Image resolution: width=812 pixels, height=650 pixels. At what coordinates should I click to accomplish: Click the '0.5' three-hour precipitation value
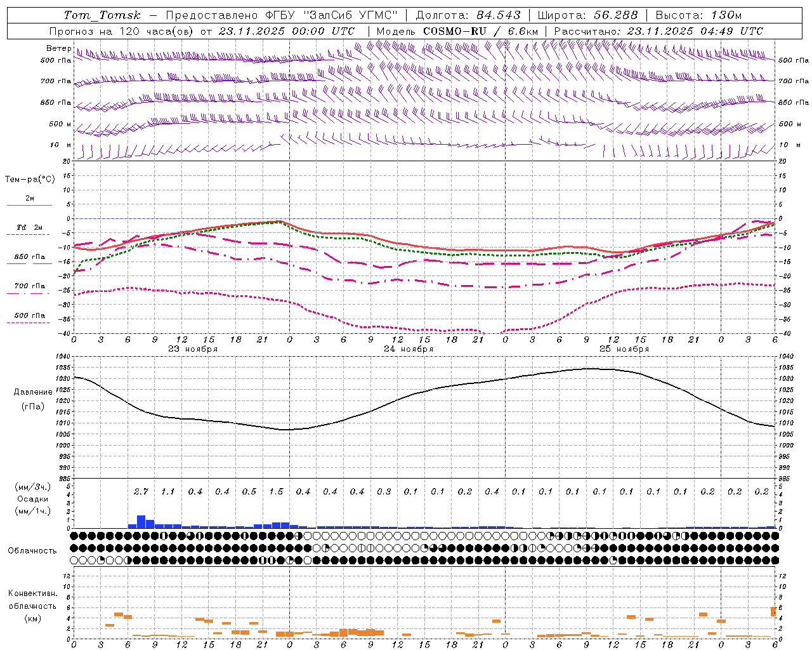(249, 492)
